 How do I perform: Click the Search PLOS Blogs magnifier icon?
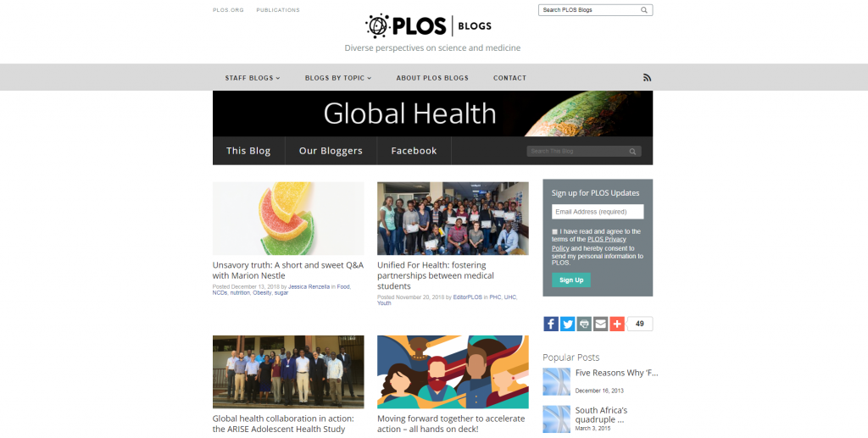644,10
